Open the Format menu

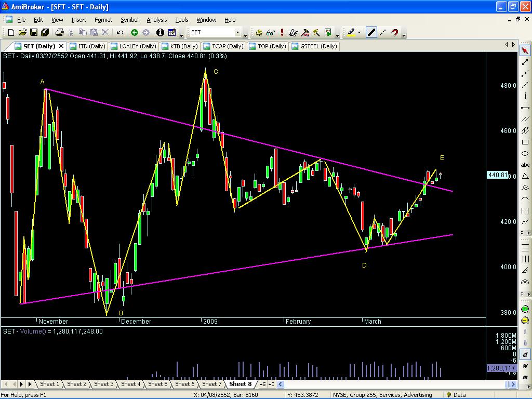pos(103,20)
